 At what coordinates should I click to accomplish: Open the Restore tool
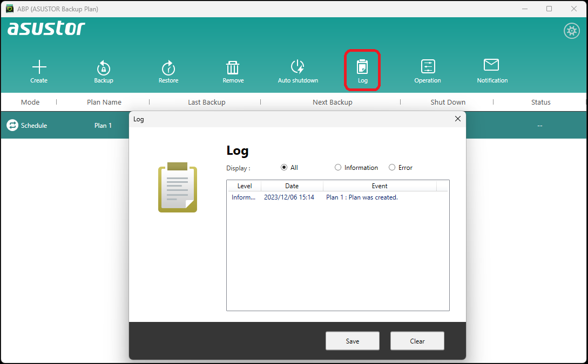coord(168,67)
